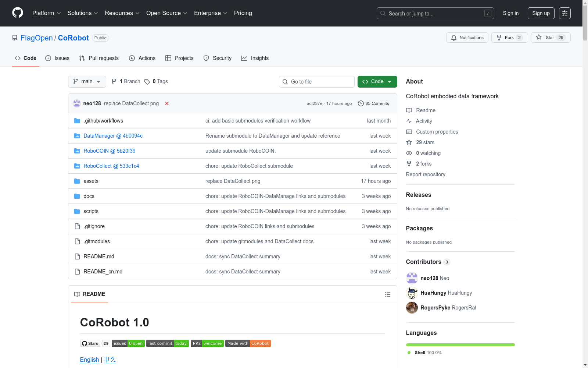Viewport: 588px width, 368px height.
Task: View the 1 Branch list
Action: tap(126, 82)
